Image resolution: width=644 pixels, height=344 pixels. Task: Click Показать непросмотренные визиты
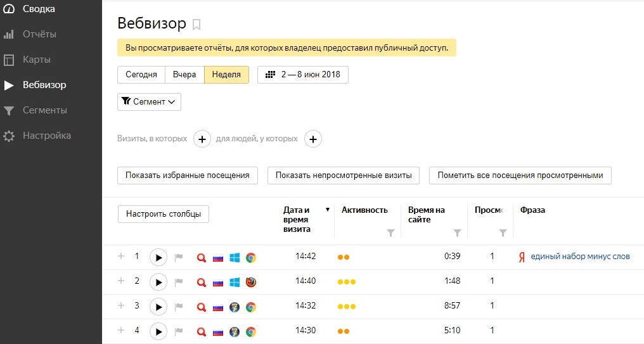[344, 175]
